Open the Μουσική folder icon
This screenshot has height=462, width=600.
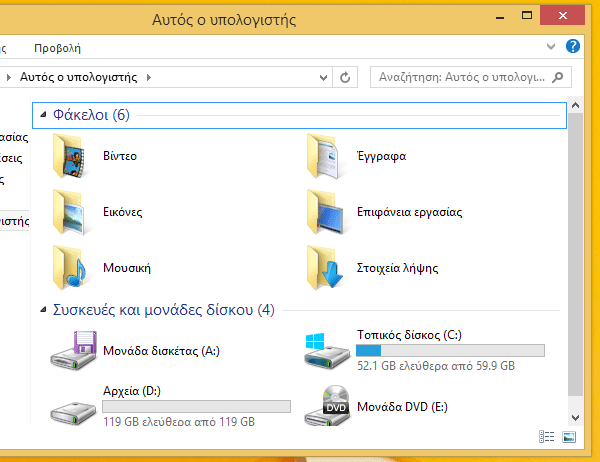(71, 268)
